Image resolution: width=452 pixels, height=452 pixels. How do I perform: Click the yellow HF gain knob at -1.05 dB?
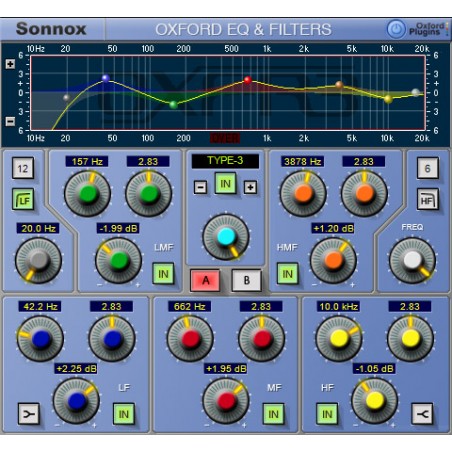(x=375, y=401)
